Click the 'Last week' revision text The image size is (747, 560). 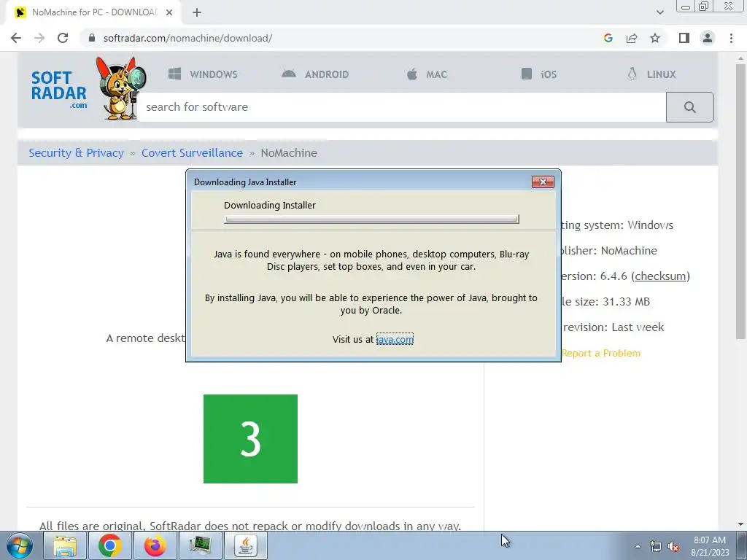[x=638, y=327]
